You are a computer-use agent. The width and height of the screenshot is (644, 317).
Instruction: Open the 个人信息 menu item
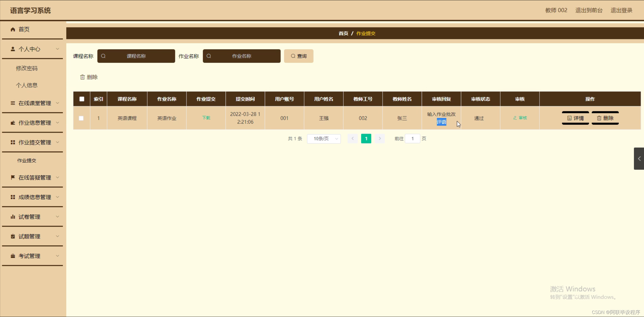pos(27,85)
